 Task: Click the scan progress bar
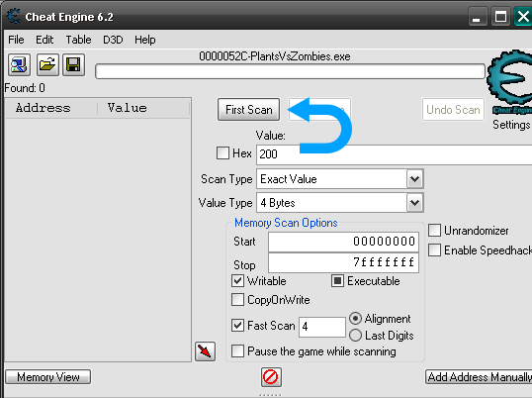290,71
